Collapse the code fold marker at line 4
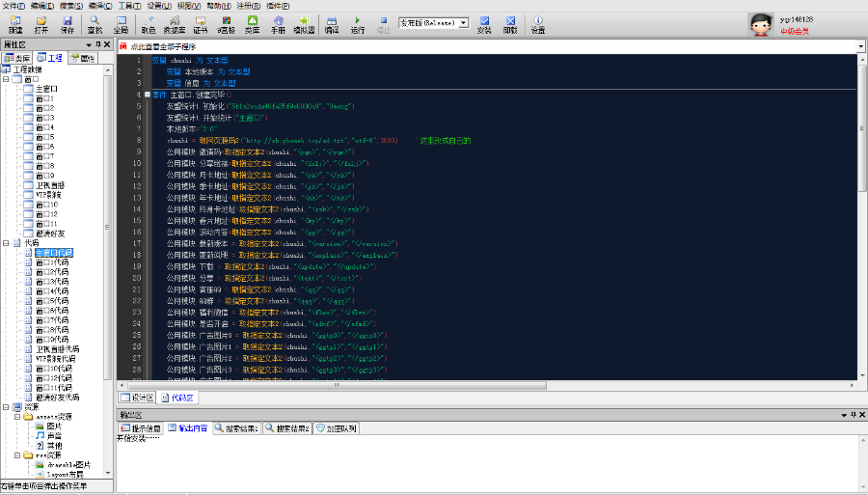 (148, 95)
